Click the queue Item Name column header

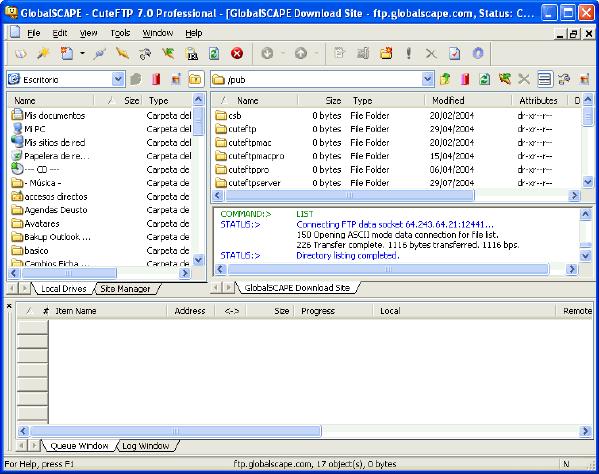click(110, 311)
